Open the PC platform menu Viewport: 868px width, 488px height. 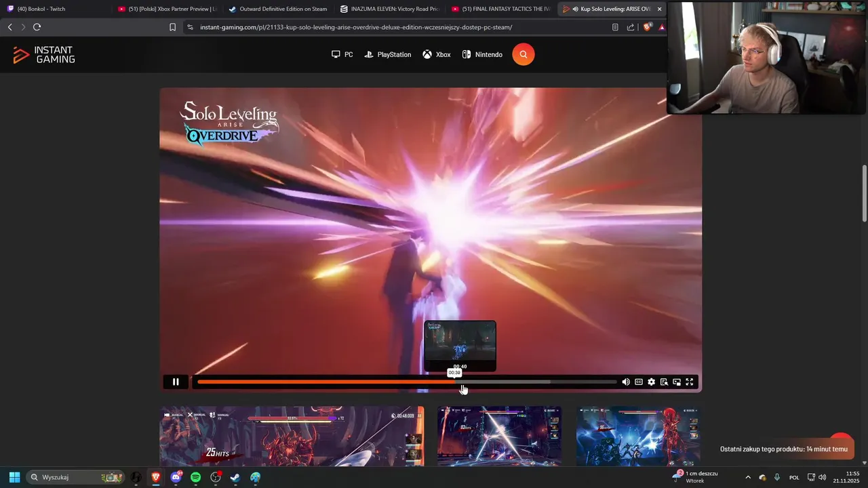(x=342, y=54)
